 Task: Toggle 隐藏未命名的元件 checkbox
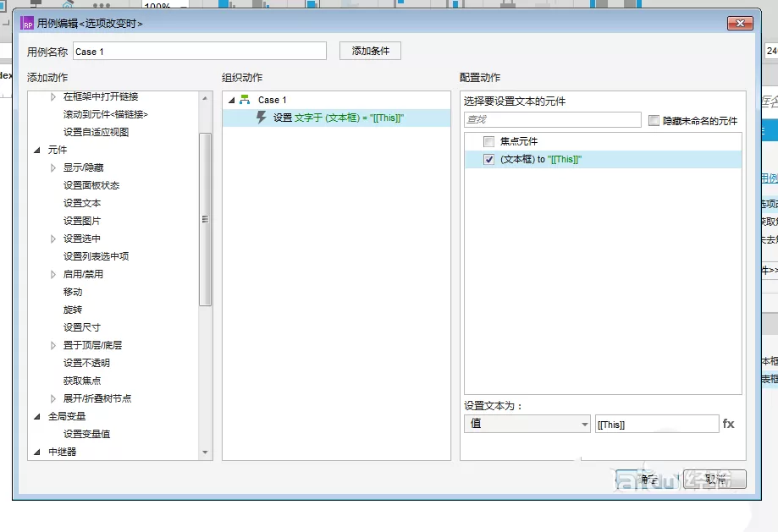click(x=654, y=120)
